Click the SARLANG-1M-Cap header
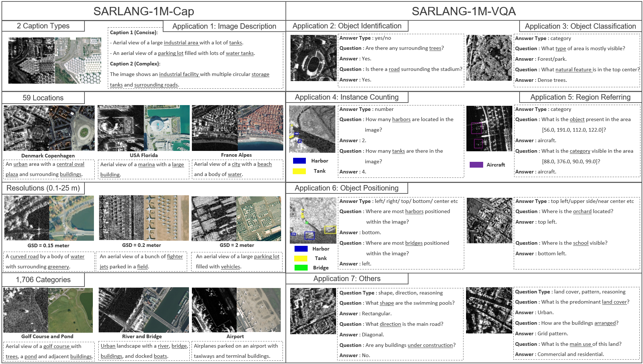The image size is (643, 364). [144, 11]
